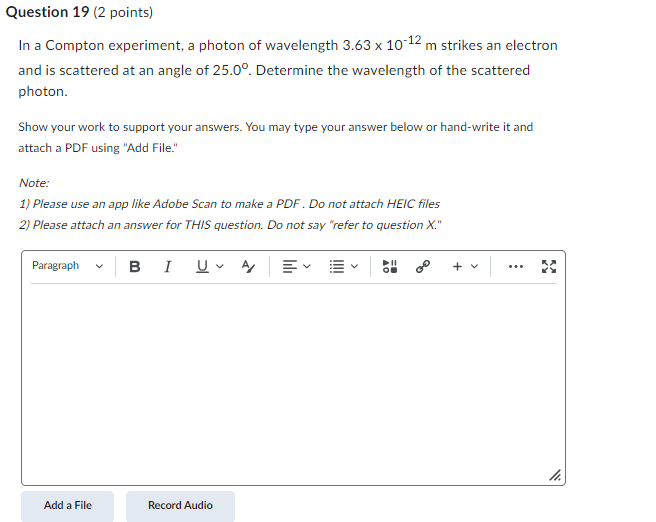Apply underline formatting to text

click(x=202, y=266)
